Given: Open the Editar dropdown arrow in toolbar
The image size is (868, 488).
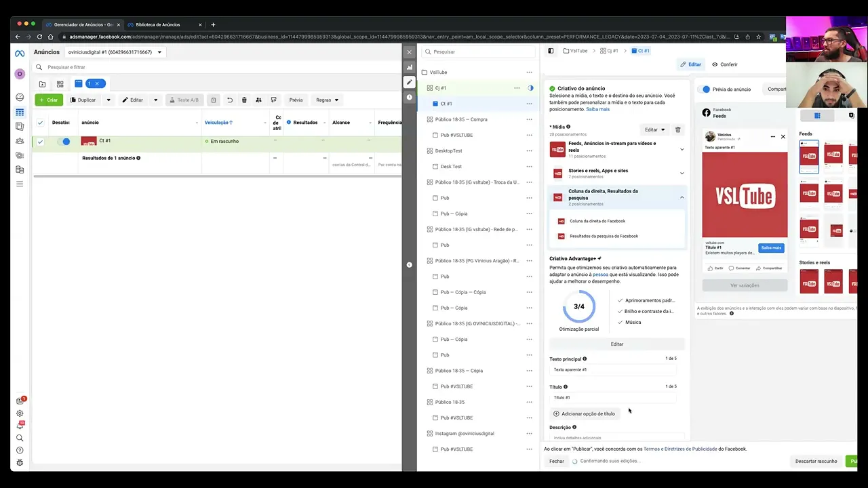Looking at the screenshot, I should coord(155,100).
